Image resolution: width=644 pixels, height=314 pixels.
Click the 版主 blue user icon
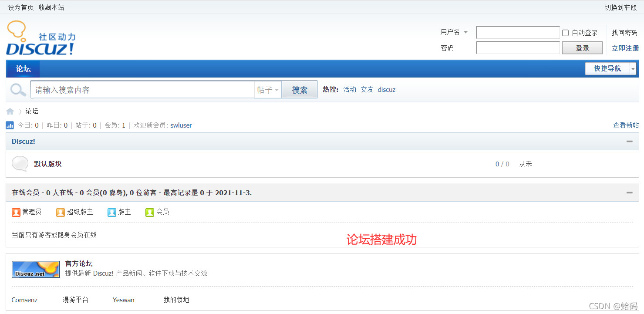pos(112,212)
